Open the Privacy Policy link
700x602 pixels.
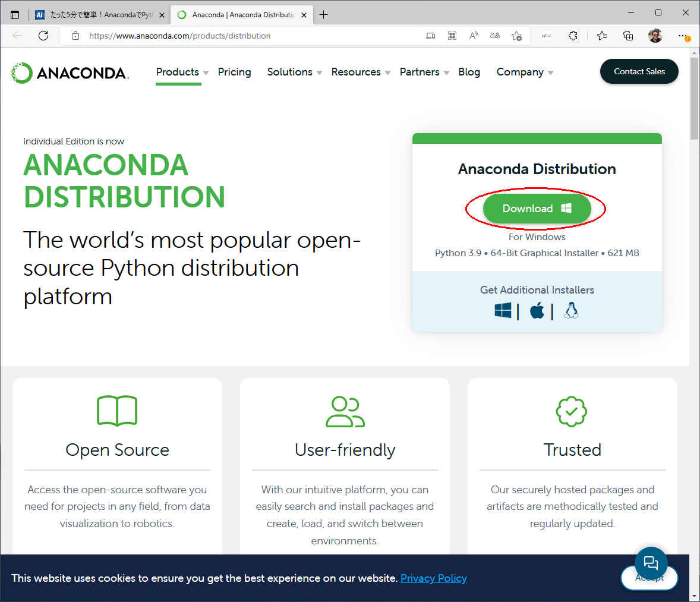click(433, 578)
